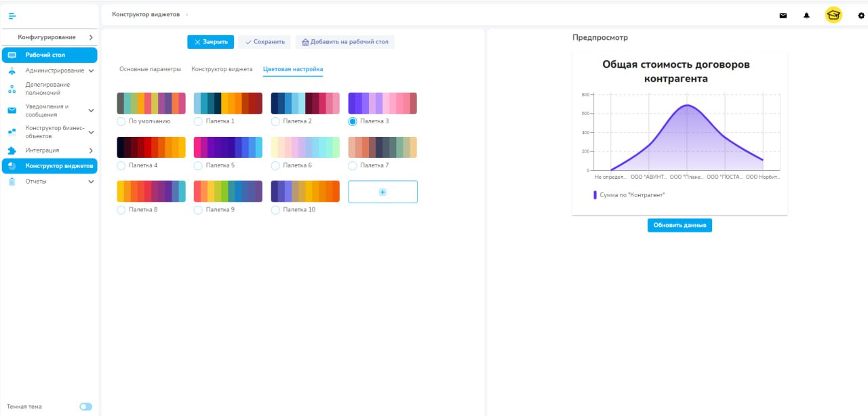868x416 pixels.
Task: Expand the Отчеты menu chevron
Action: [x=91, y=181]
